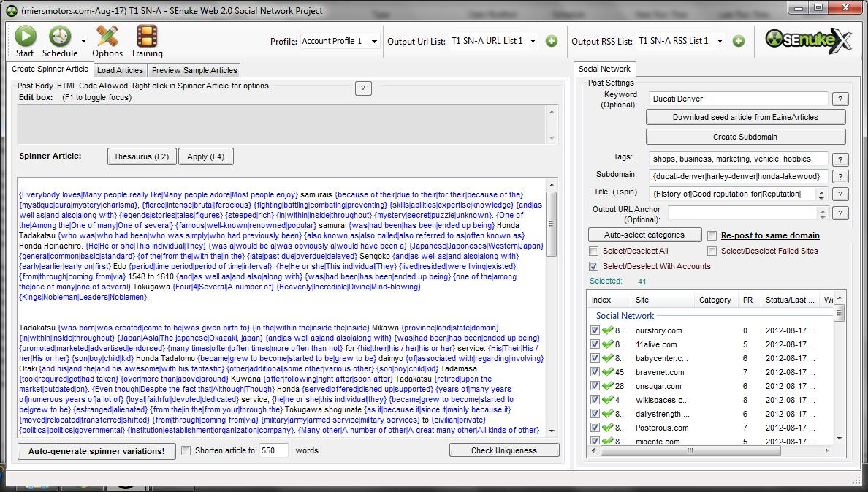This screenshot has height=492, width=868.
Task: Click Auto-generate spinner variations button
Action: pyautogui.click(x=96, y=451)
